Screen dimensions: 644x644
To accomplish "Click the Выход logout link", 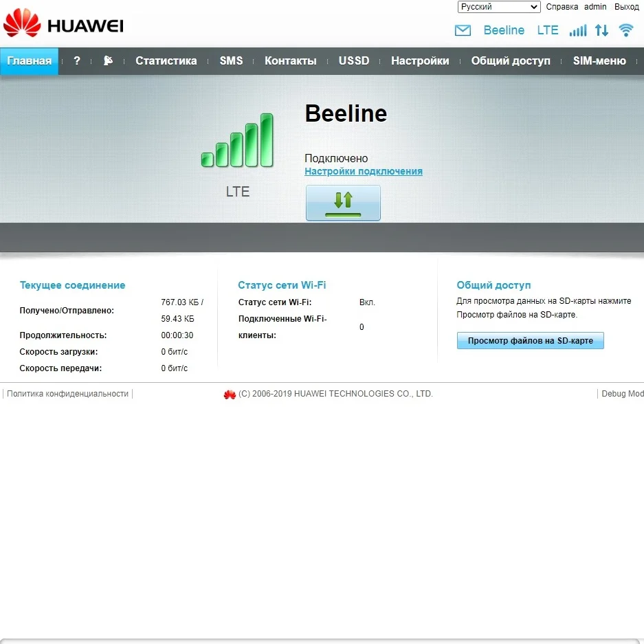I will tap(627, 7).
